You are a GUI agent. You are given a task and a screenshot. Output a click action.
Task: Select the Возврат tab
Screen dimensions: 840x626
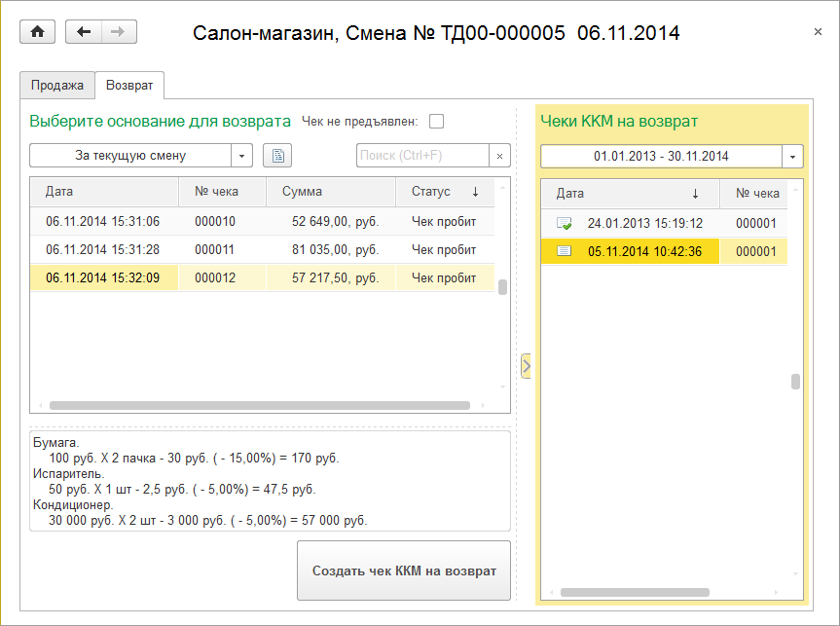pyautogui.click(x=129, y=86)
